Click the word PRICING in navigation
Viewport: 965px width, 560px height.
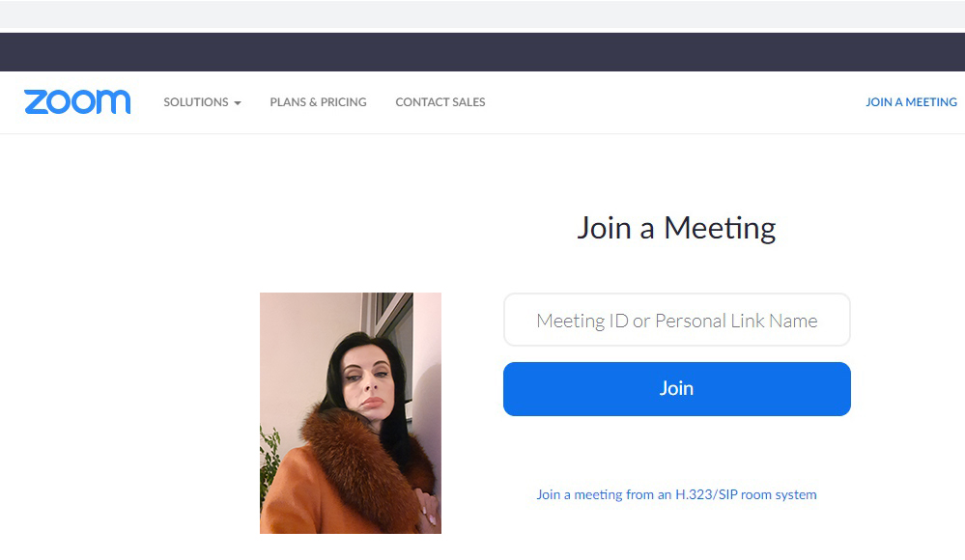point(344,102)
